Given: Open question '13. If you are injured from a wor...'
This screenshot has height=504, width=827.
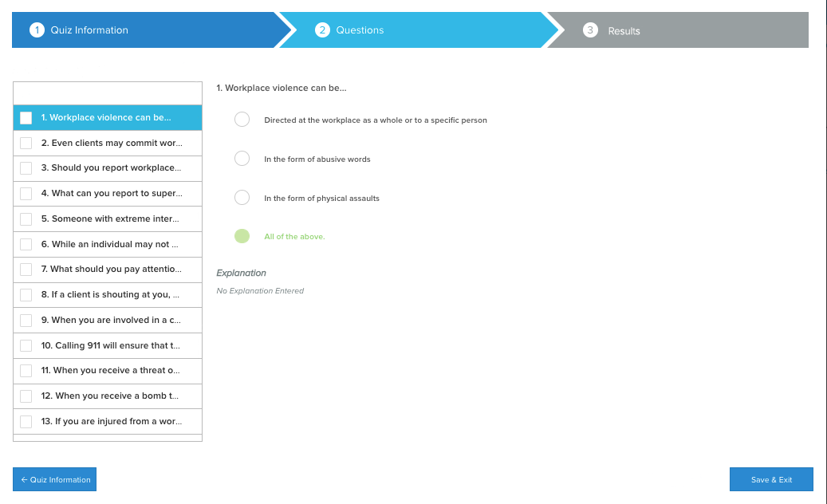Looking at the screenshot, I should point(108,421).
